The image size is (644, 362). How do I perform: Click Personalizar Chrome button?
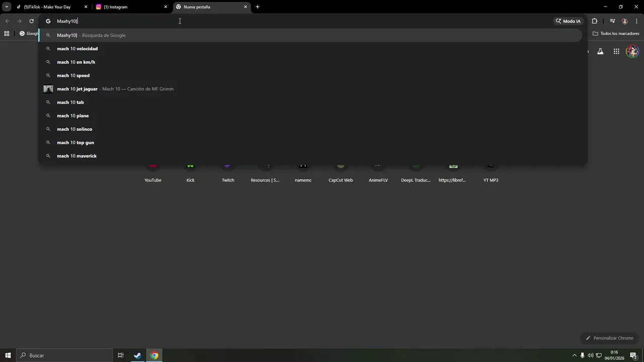(x=609, y=338)
